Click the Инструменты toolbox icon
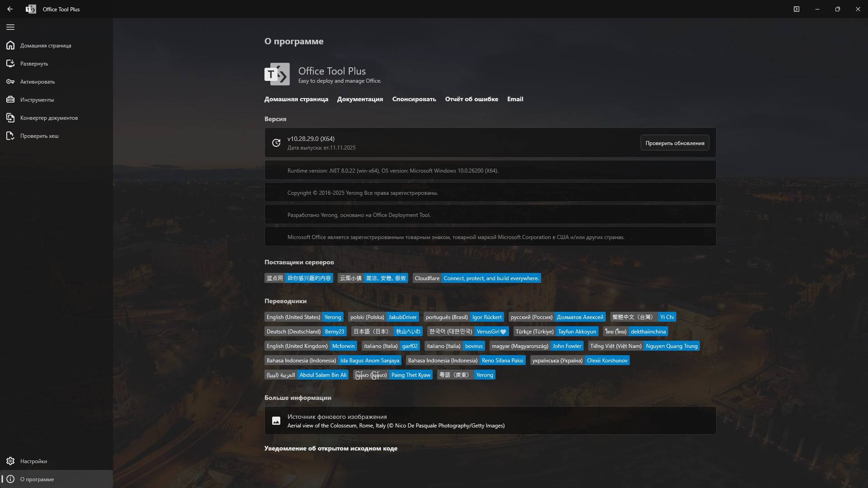The height and width of the screenshot is (488, 868). [10, 100]
